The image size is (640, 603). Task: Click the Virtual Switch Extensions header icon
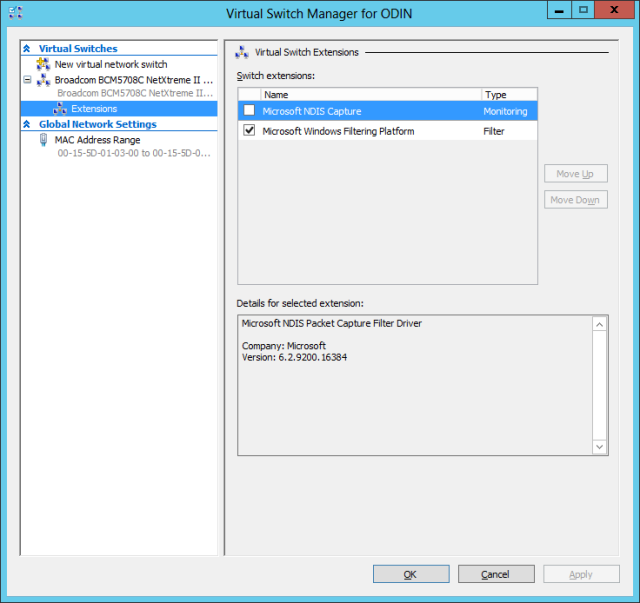pos(242,52)
